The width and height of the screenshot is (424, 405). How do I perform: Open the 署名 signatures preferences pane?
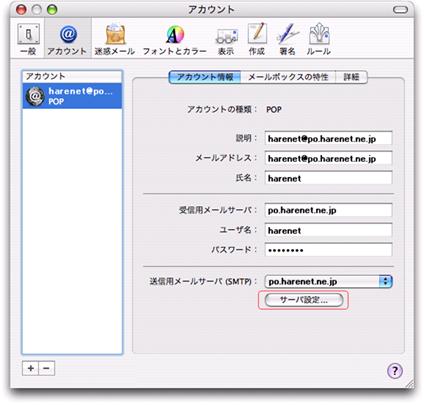point(288,39)
